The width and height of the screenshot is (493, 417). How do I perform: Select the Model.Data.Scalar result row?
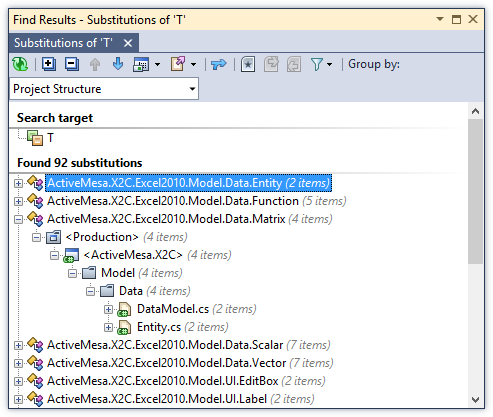click(x=189, y=345)
